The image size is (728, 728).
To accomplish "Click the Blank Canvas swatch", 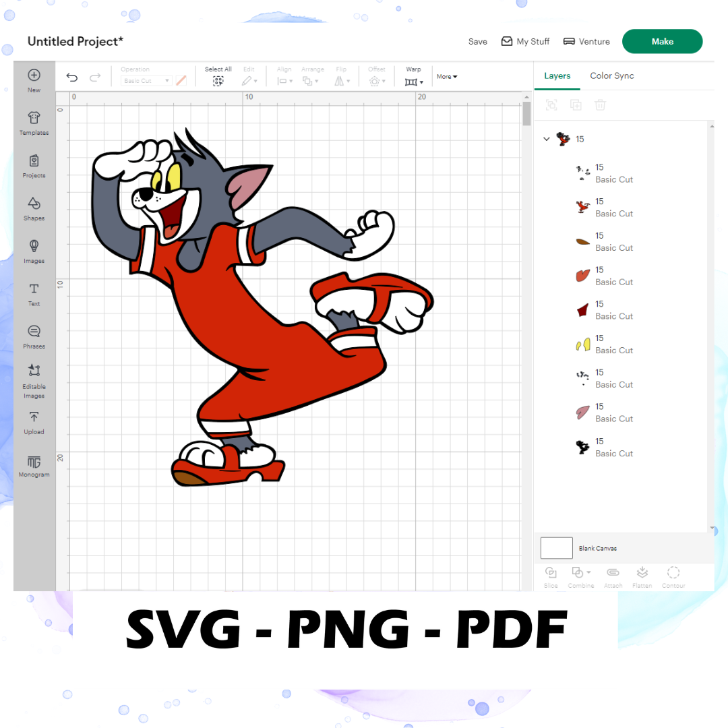I will (556, 548).
